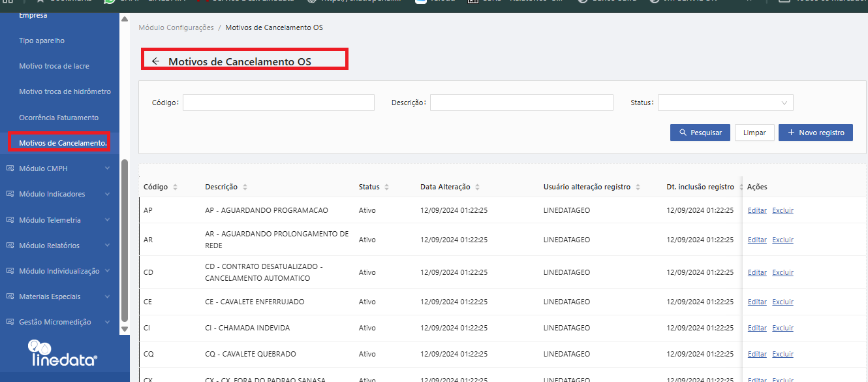Sort table by Código column arrows

175,187
